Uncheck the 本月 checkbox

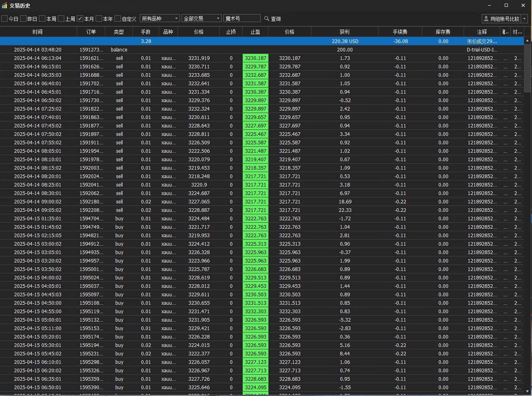(x=80, y=18)
